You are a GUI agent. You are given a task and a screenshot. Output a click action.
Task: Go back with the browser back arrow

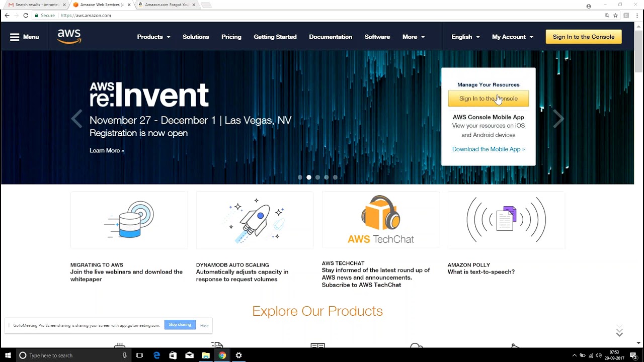point(7,16)
